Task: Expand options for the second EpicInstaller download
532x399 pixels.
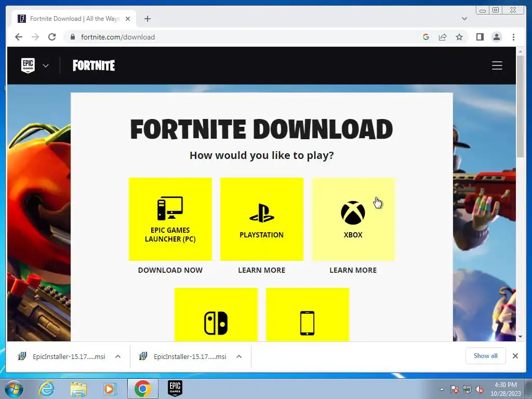Action: tap(239, 356)
